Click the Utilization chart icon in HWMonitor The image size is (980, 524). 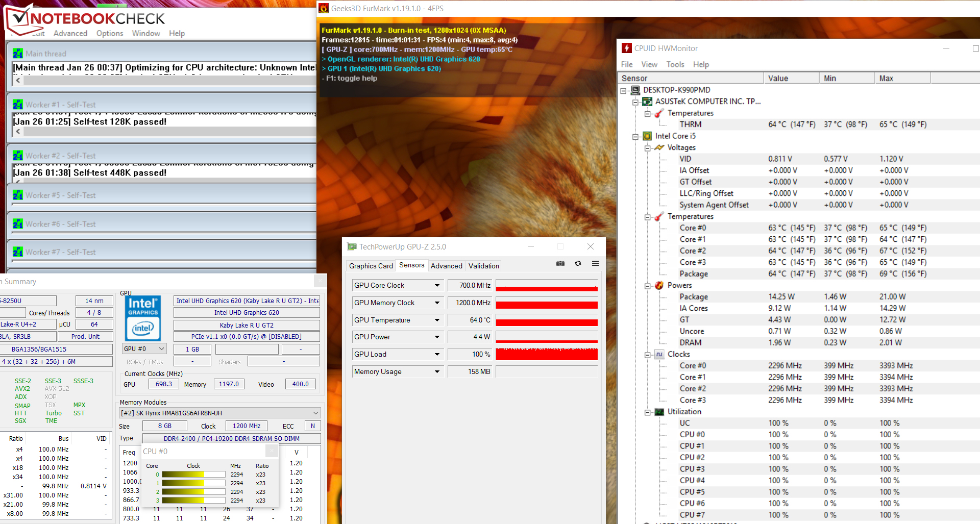(x=659, y=412)
